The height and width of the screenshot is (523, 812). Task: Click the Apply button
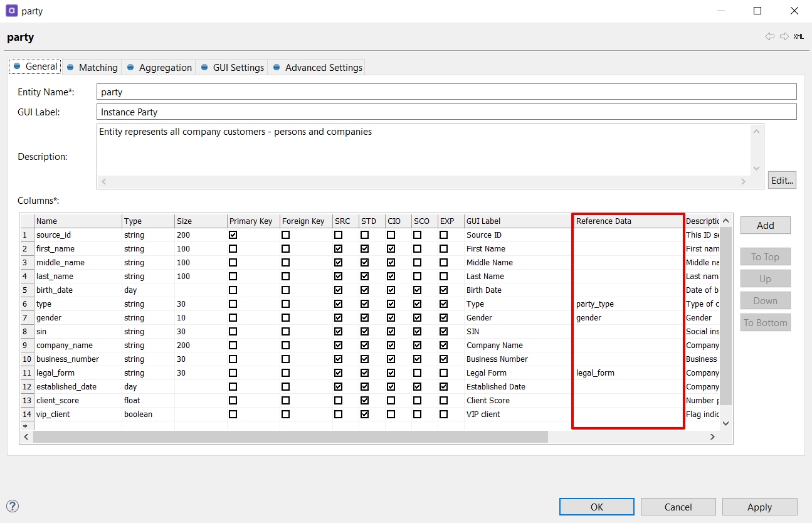click(759, 507)
